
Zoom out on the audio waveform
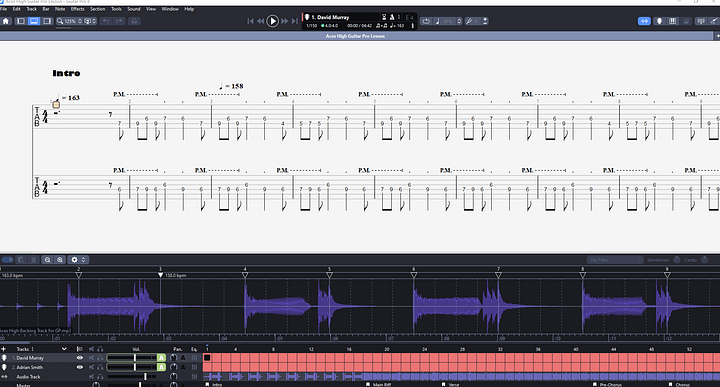[x=47, y=260]
